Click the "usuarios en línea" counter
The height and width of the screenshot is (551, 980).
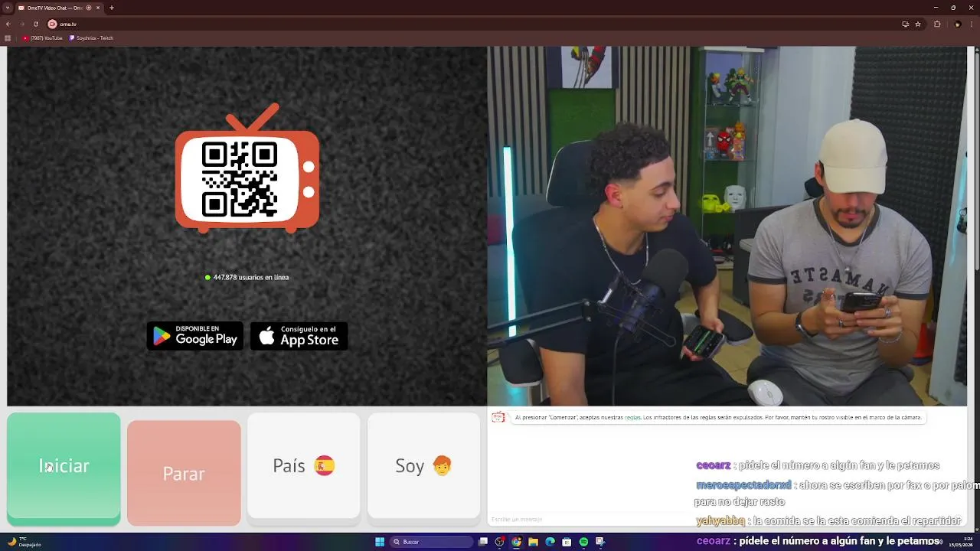[x=247, y=277]
